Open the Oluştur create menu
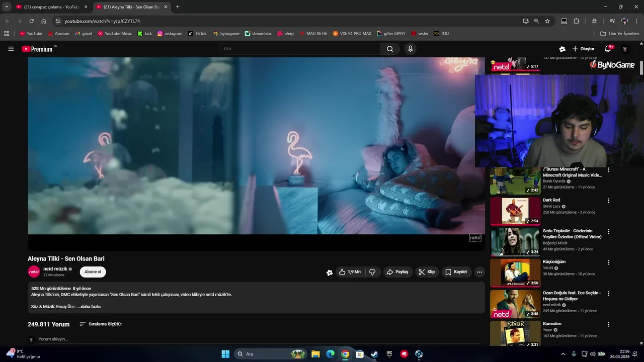This screenshot has width=644, height=362. coord(583,49)
